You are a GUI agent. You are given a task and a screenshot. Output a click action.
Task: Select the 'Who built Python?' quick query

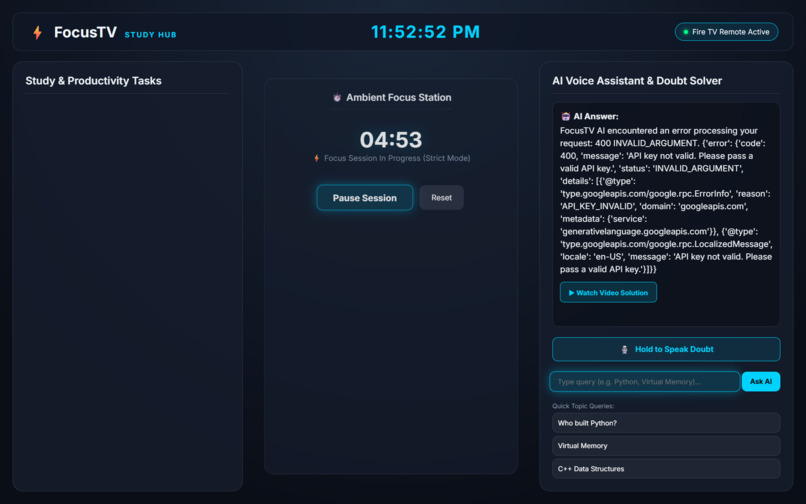[666, 423]
